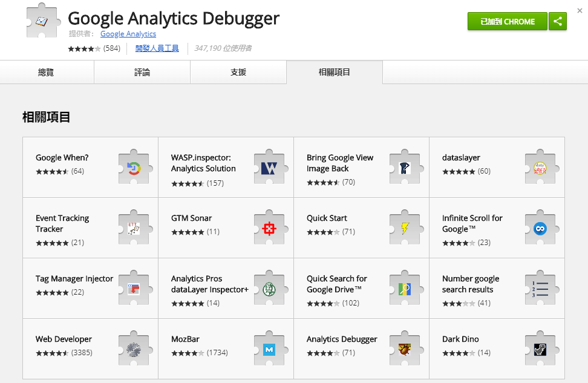The image size is (588, 383).
Task: Click the Web Developer title
Action: pyautogui.click(x=64, y=339)
